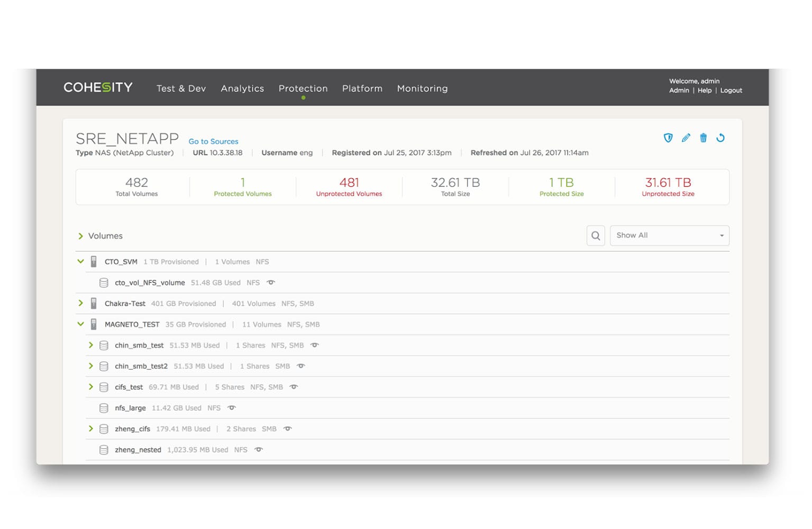Expand the cifs_test volume shares
The image size is (812, 529).
click(x=91, y=387)
